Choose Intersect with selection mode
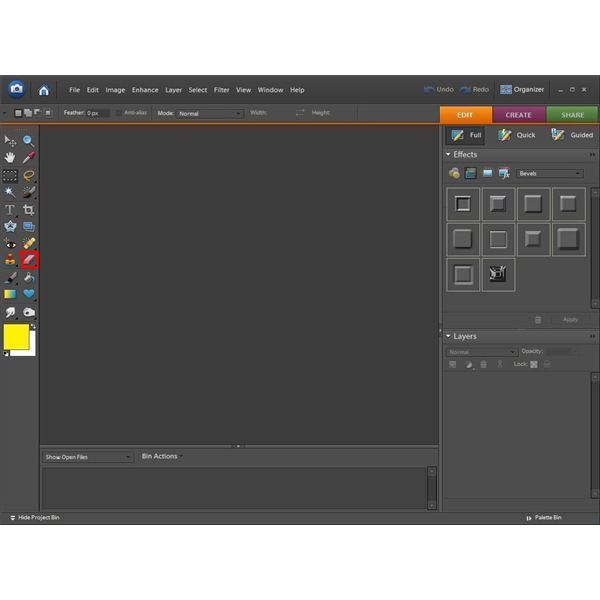Image resolution: width=600 pixels, height=600 pixels. pyautogui.click(x=48, y=112)
